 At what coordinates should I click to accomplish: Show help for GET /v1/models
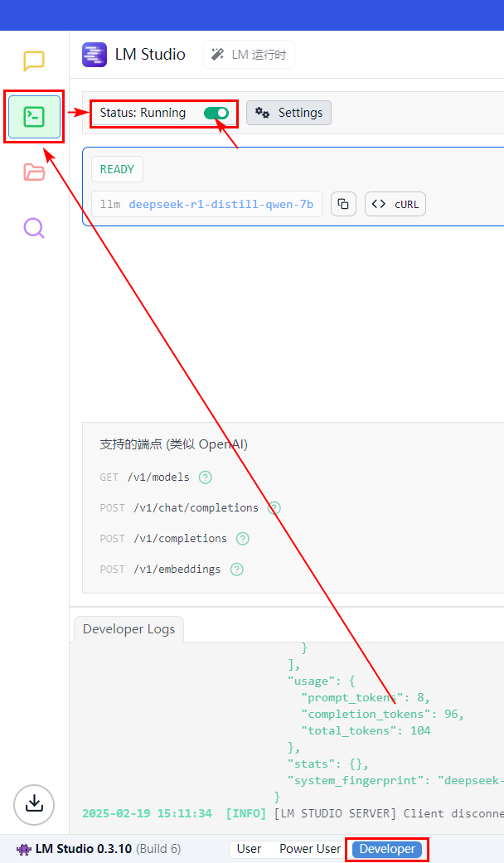[206, 478]
